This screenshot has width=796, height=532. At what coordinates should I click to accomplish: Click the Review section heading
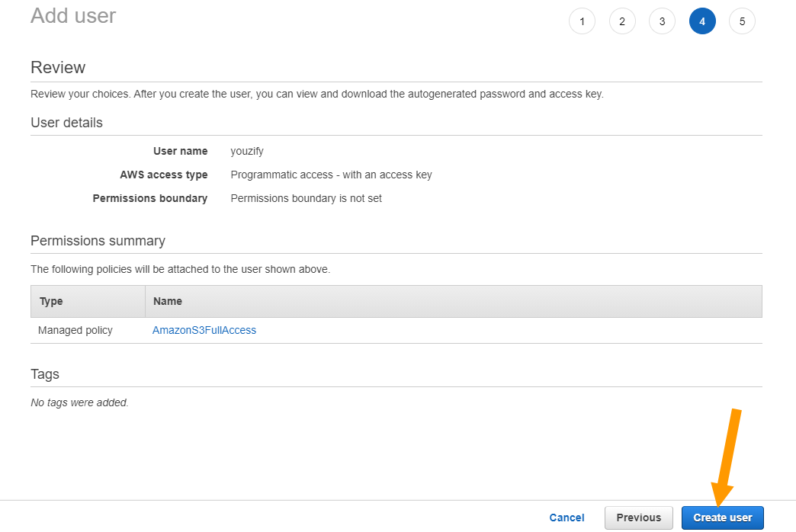point(58,68)
